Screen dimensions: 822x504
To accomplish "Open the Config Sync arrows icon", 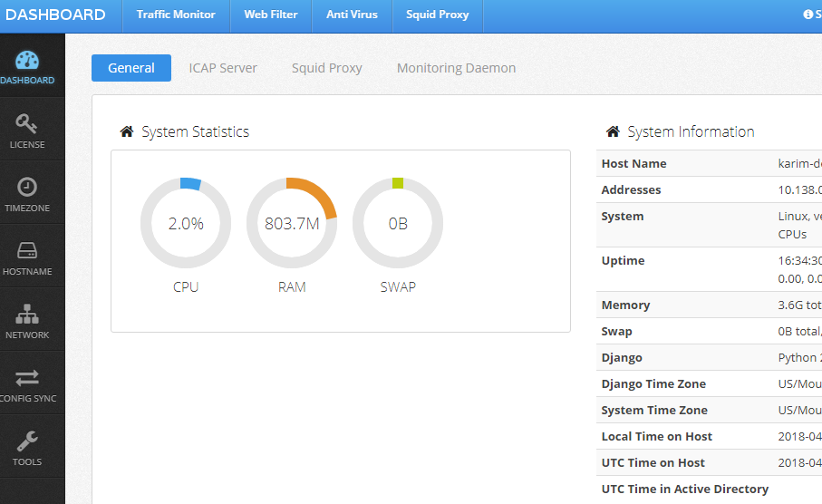I will point(27,378).
